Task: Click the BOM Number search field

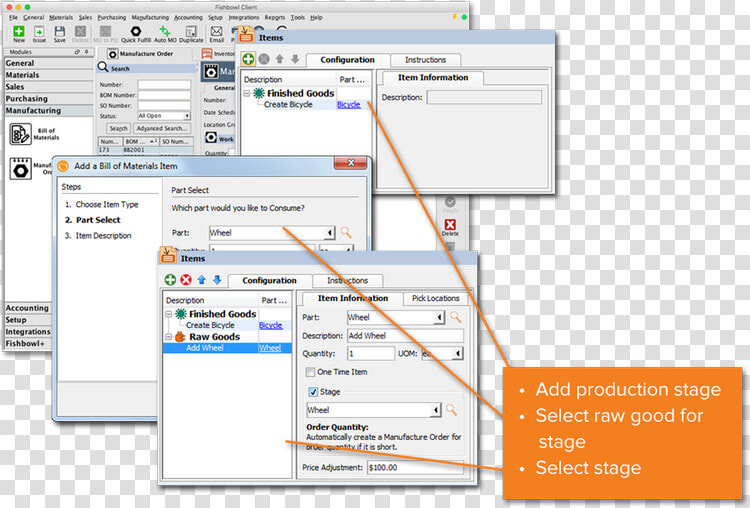Action: tap(164, 95)
